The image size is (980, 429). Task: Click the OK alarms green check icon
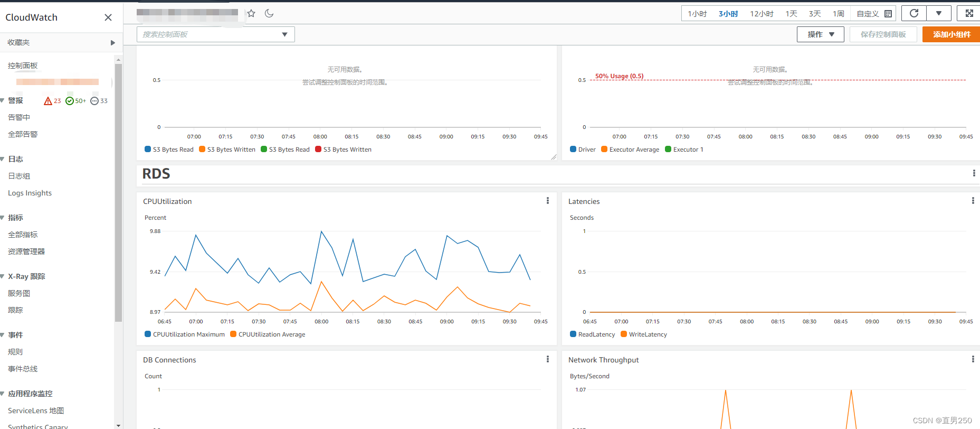[70, 101]
